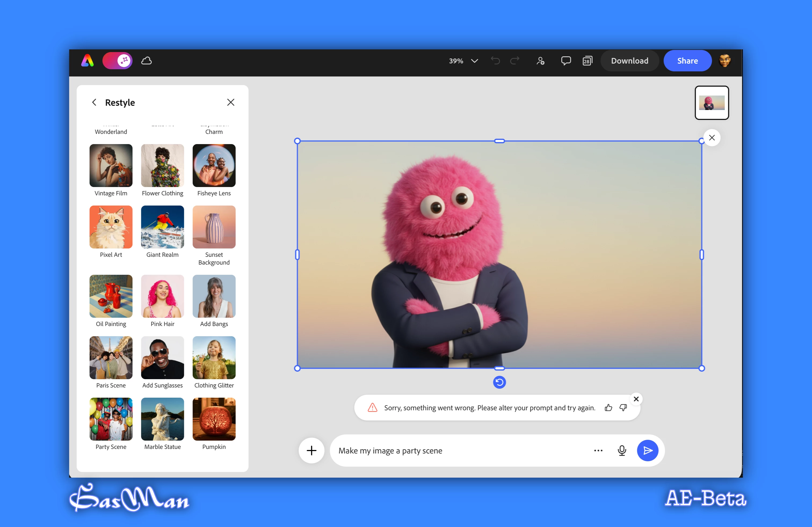The height and width of the screenshot is (527, 812).
Task: Choose the Party Scene style
Action: click(x=111, y=419)
